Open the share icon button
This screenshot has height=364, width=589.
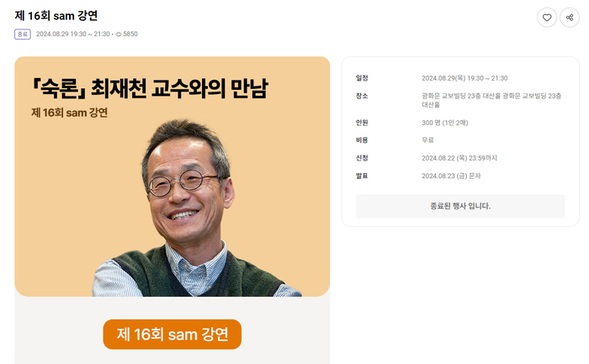(x=570, y=18)
